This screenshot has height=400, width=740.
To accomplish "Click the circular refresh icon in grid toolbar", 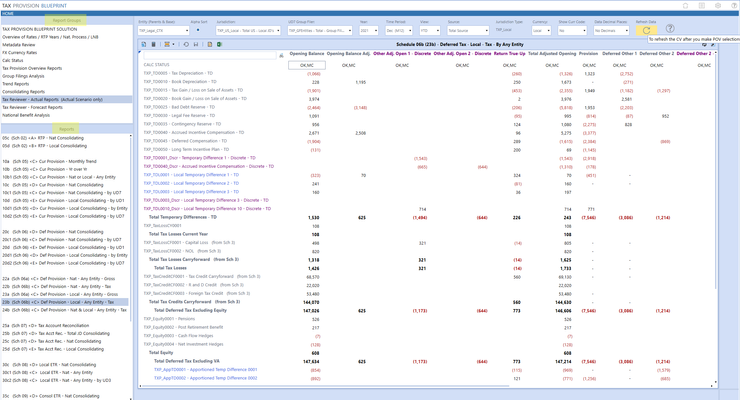I will click(x=186, y=44).
